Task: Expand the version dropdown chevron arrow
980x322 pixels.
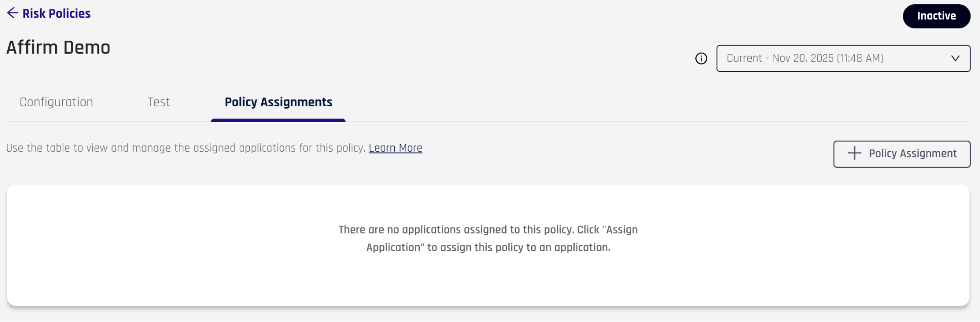Action: pos(955,58)
